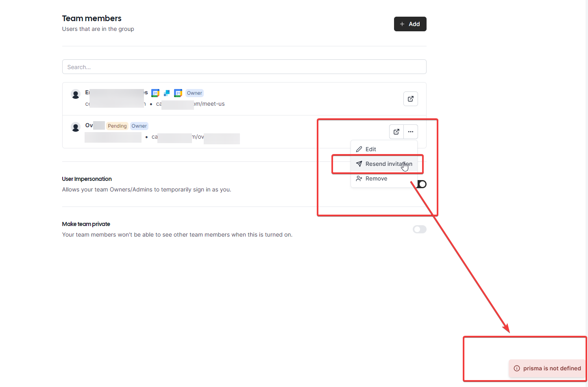Click the Microsoft integration icon beside Google Calendar
This screenshot has width=588, height=387.
166,93
